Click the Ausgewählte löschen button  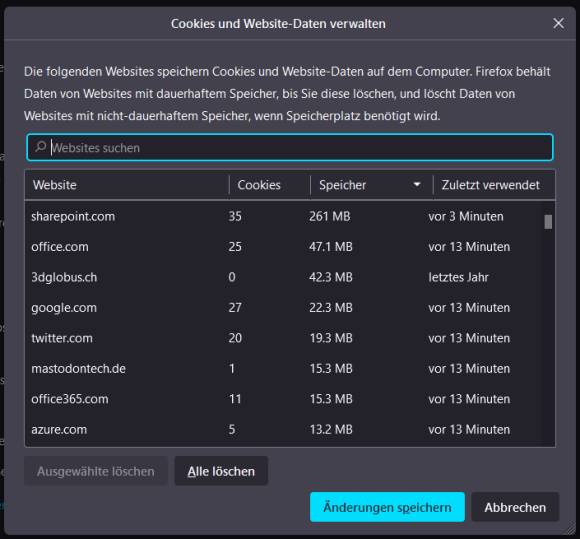96,471
